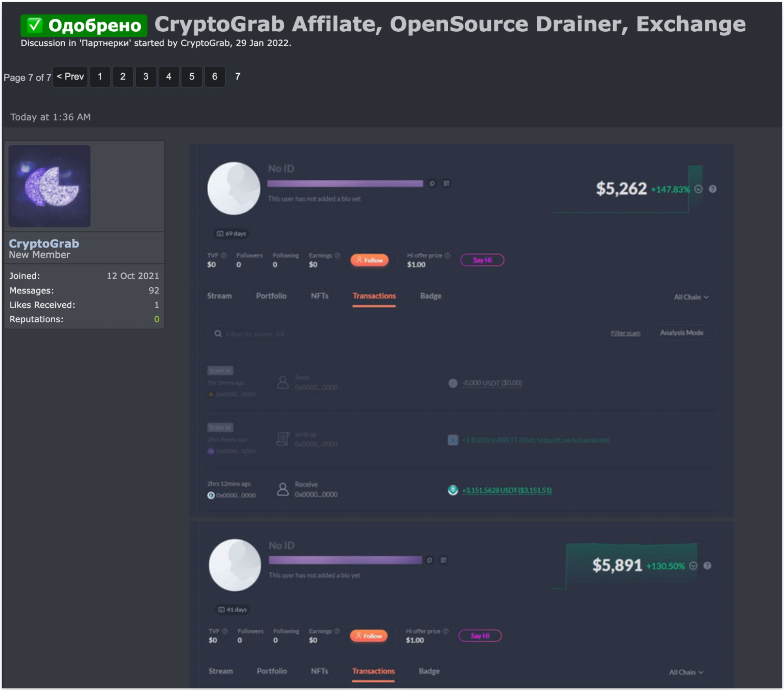Click the $5,262 balance value
Image resolution: width=784 pixels, height=690 pixels.
[621, 189]
